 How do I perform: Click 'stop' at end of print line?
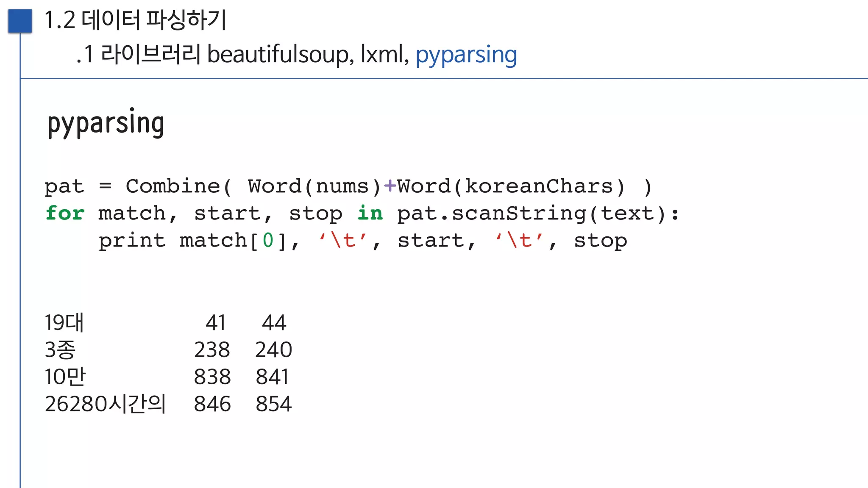click(600, 241)
